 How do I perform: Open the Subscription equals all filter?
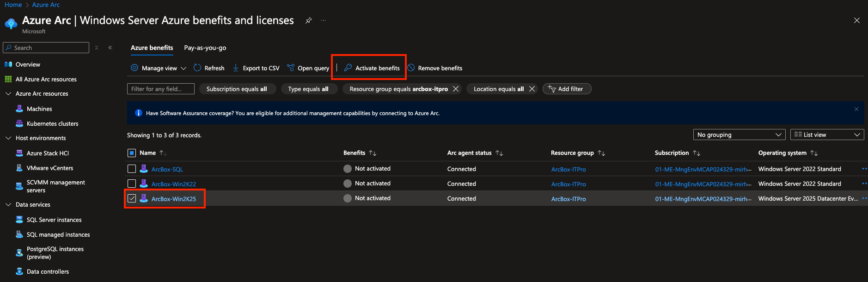[237, 89]
